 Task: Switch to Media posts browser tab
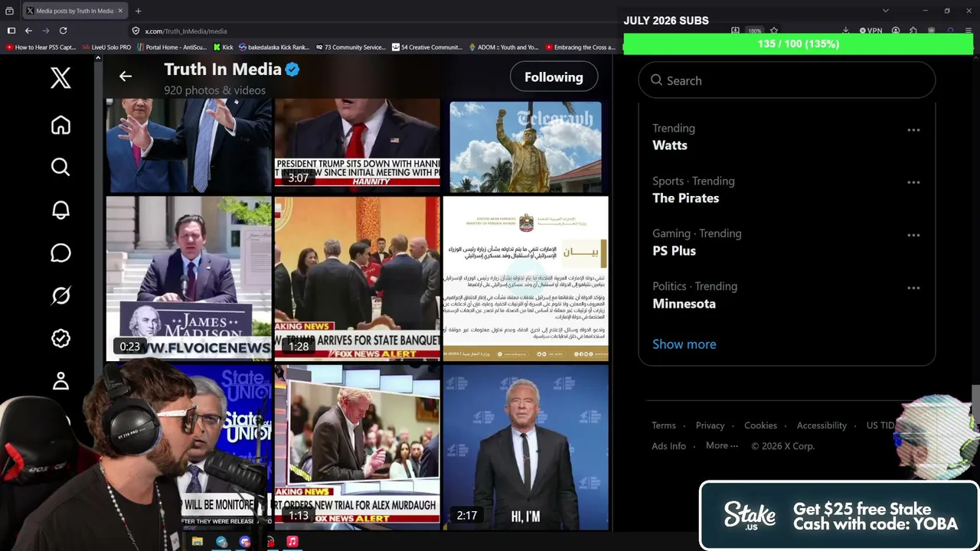(x=74, y=11)
